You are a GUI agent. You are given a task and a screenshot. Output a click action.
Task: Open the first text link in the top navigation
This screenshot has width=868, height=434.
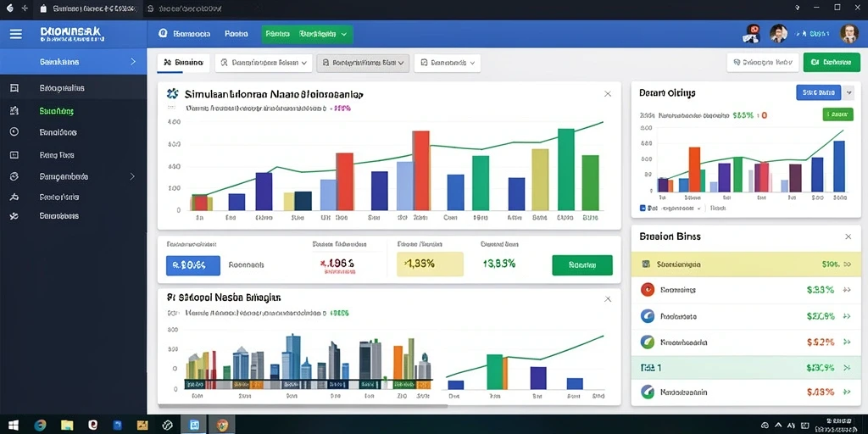coord(192,34)
